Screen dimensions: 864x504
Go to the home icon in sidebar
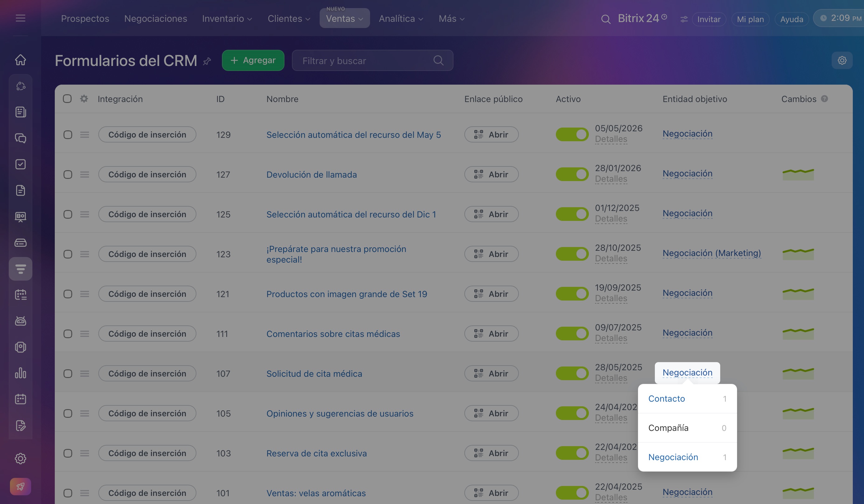21,60
